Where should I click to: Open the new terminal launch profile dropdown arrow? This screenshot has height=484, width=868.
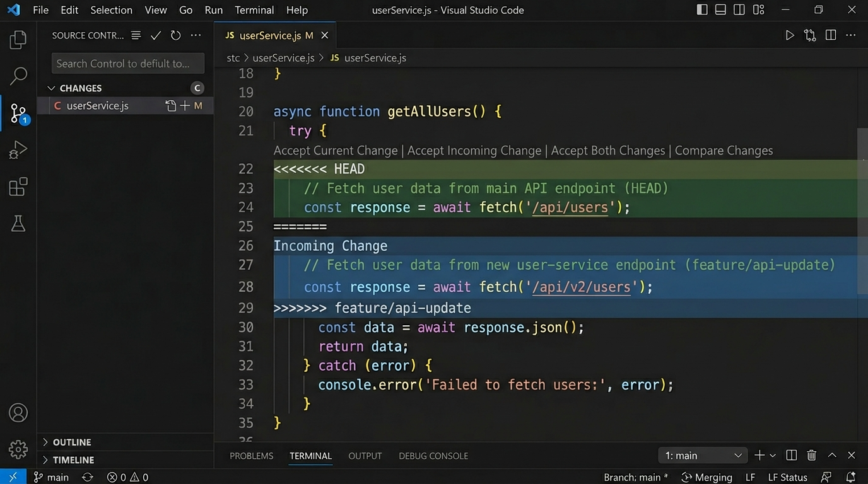[773, 455]
